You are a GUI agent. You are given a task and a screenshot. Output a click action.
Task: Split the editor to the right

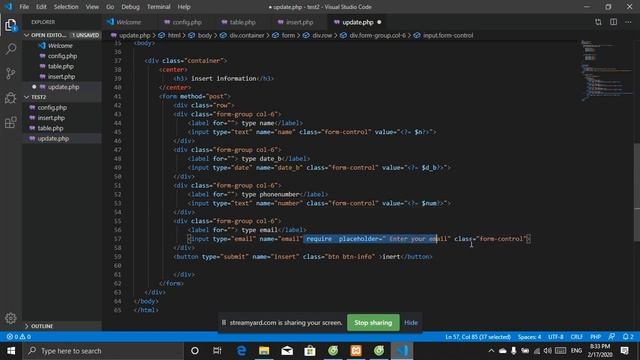click(x=613, y=22)
